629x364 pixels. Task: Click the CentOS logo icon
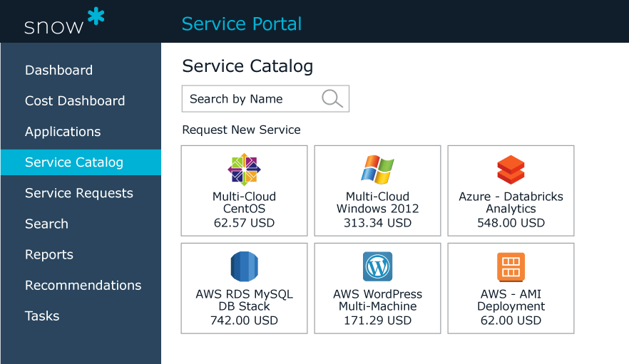point(244,170)
